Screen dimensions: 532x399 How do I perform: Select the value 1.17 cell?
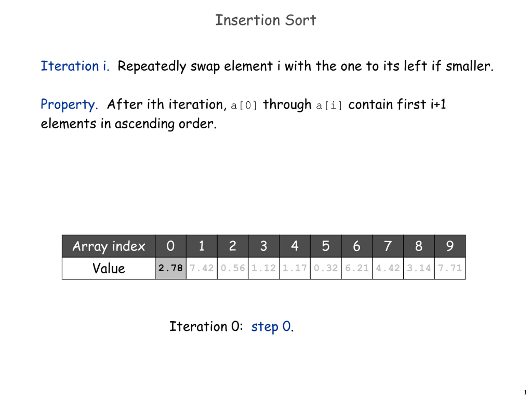tap(295, 268)
